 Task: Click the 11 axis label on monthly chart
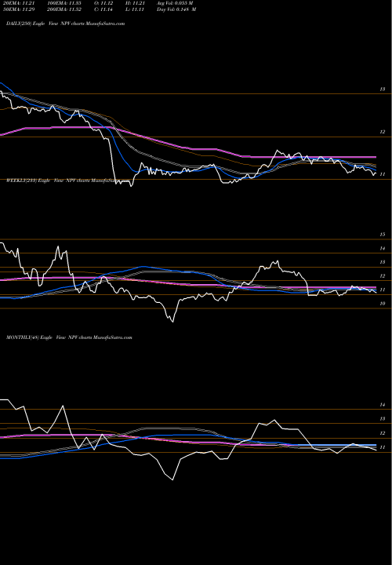383,447
